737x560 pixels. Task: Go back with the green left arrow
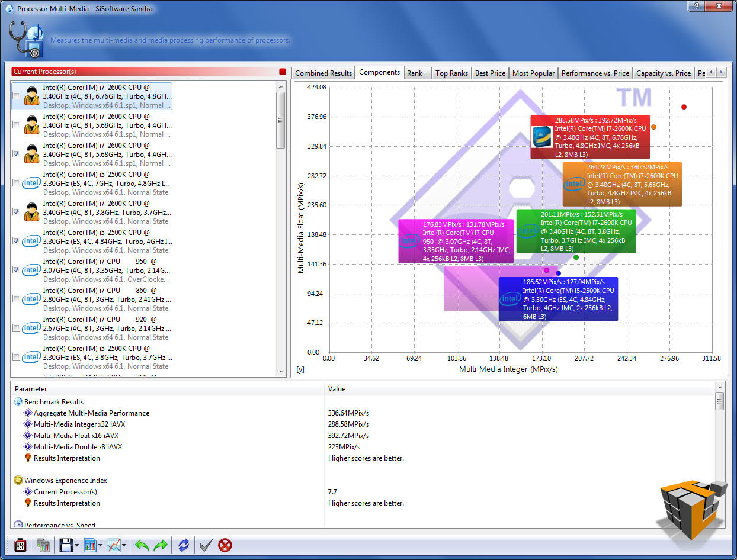(142, 545)
